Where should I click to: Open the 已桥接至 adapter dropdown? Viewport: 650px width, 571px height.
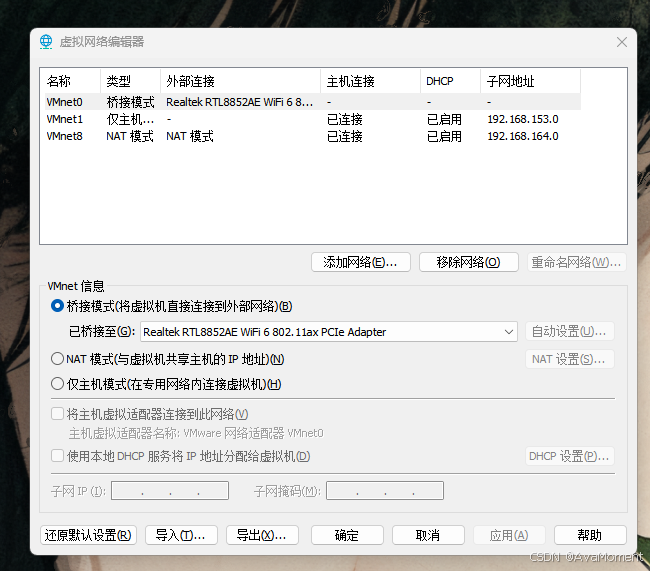tap(329, 332)
